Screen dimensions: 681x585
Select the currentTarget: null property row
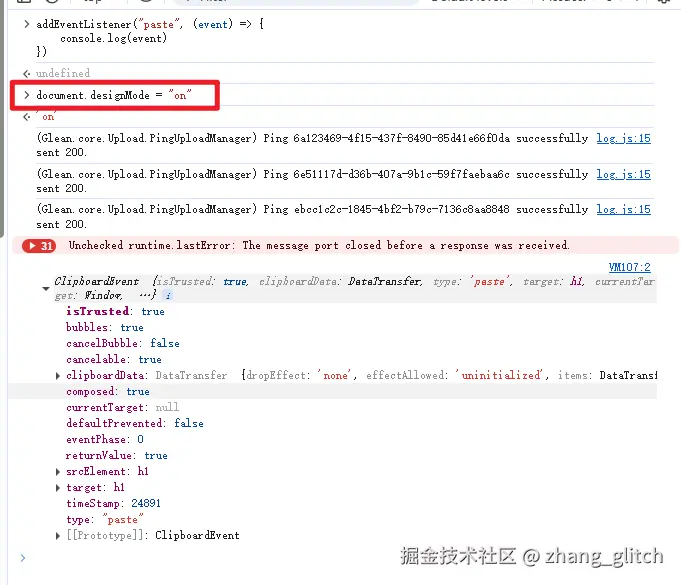coord(122,408)
